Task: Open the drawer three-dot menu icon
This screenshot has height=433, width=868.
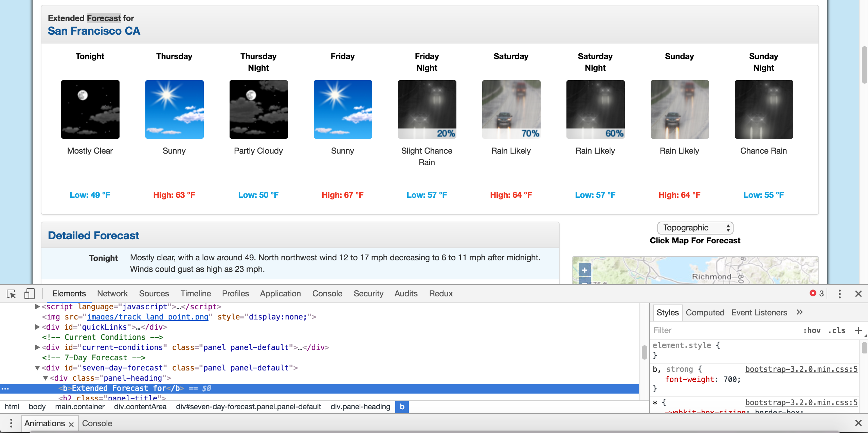Action: click(x=11, y=423)
